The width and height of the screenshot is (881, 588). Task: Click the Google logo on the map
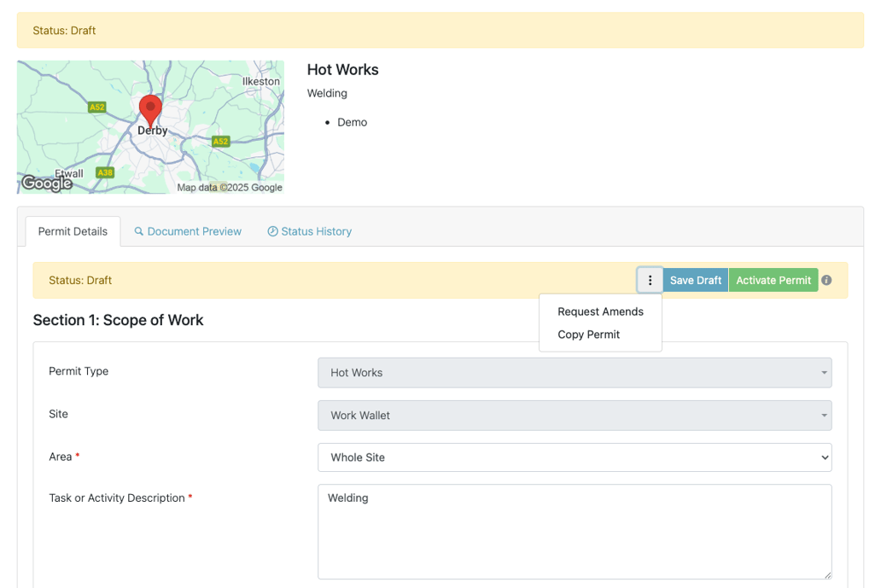pyautogui.click(x=47, y=183)
